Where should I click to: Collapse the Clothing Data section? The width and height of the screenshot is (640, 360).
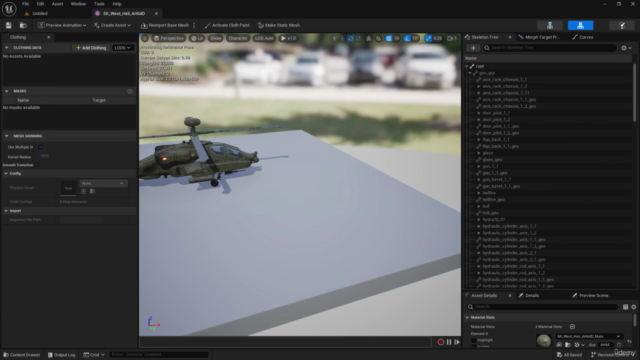[7, 48]
